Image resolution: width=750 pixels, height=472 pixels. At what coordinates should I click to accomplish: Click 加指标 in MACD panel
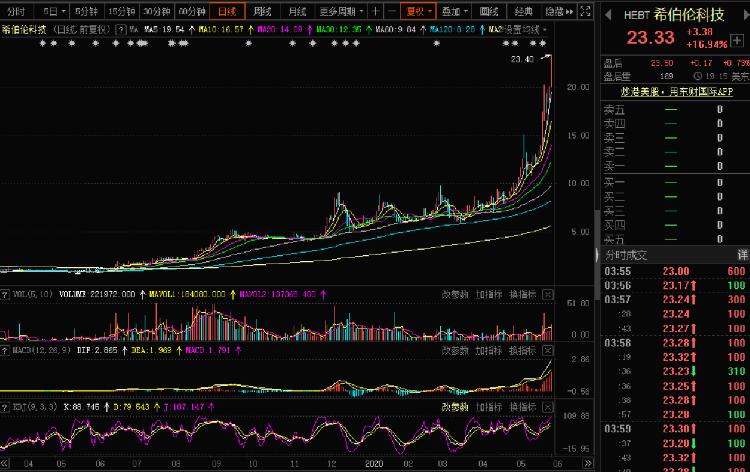(x=489, y=351)
